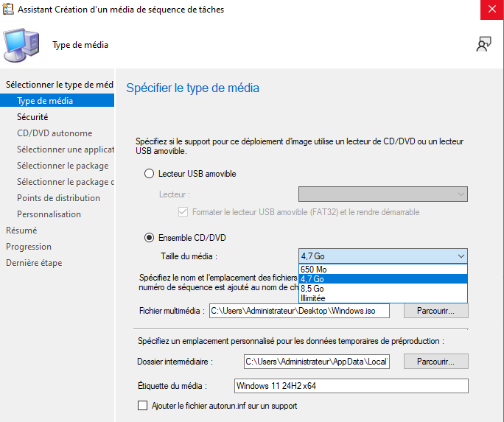Open the Sécurité wizard step
Screen dimensions: 504x422
(32, 117)
